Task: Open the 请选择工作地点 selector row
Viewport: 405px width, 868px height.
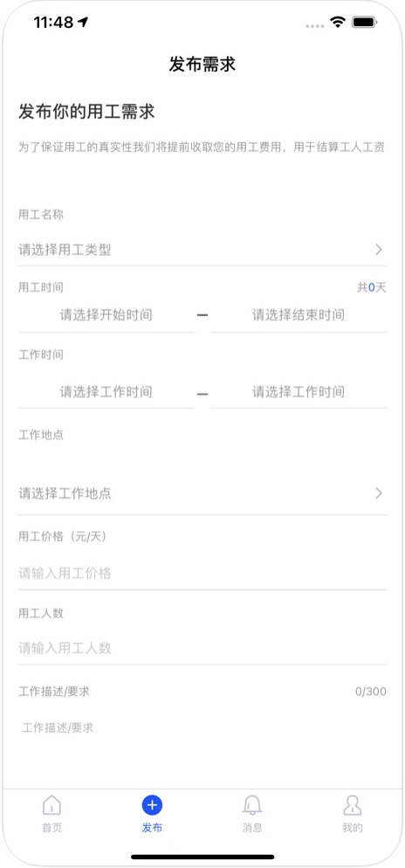Action: click(202, 493)
